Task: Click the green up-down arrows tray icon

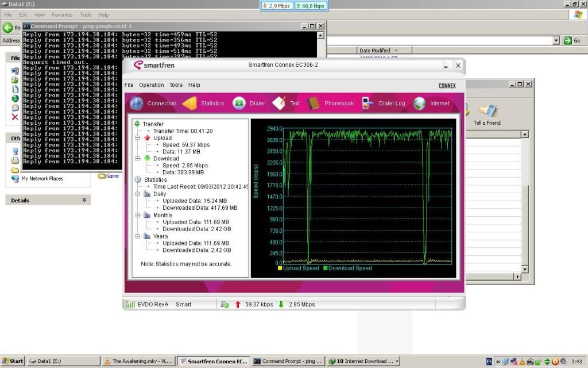Action: coord(547,362)
